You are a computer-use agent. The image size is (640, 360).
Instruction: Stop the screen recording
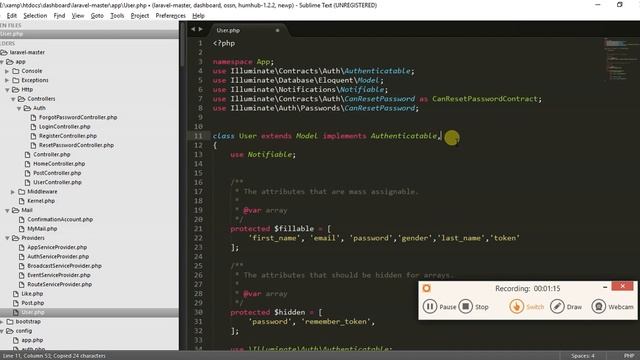point(473,307)
